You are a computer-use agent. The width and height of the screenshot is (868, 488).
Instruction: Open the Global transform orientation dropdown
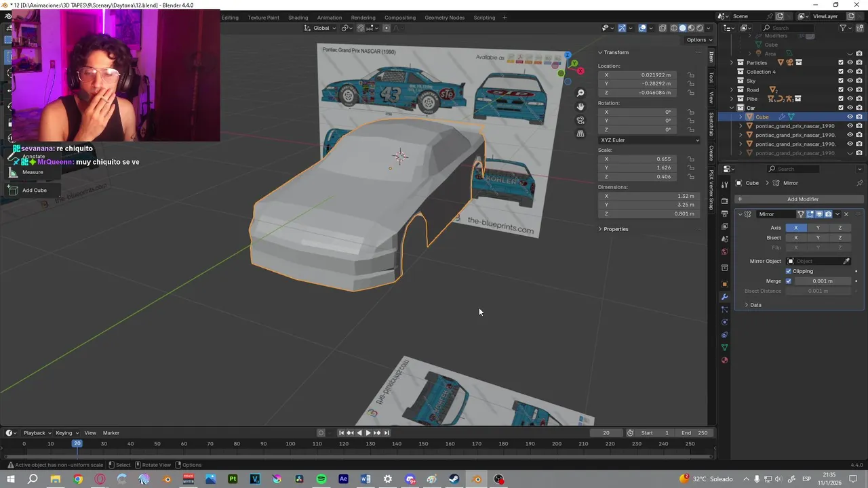321,28
